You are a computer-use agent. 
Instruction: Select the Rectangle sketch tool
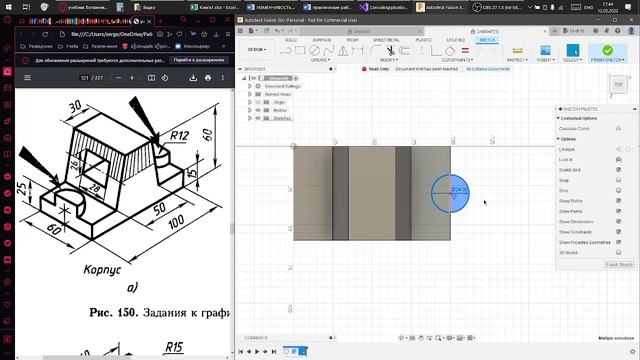pos(300,51)
